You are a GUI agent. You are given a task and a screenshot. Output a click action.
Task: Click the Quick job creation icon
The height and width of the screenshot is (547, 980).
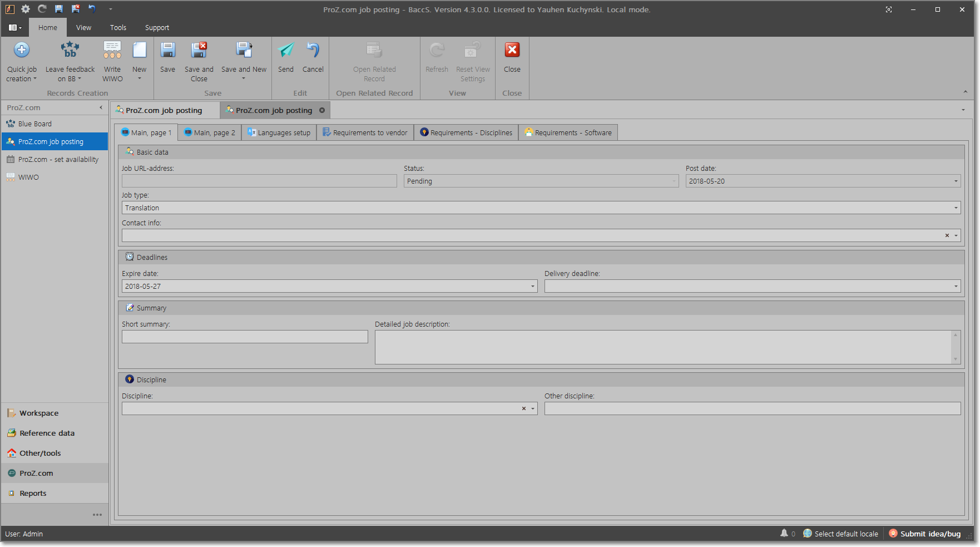(22, 50)
